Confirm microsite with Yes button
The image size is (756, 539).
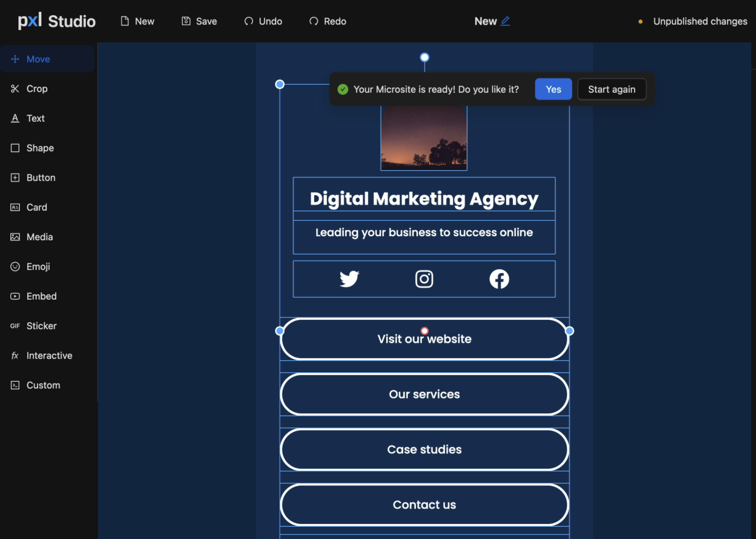(553, 89)
